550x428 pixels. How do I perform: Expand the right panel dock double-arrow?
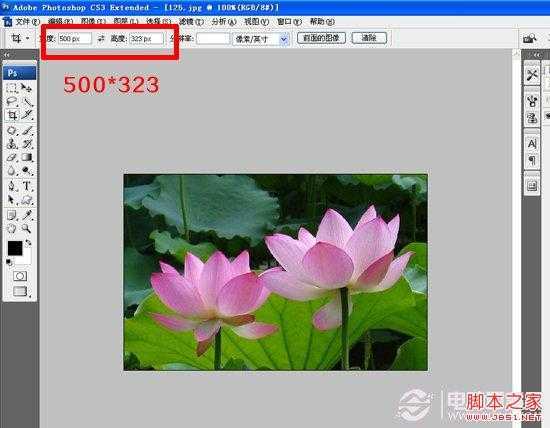(x=537, y=55)
